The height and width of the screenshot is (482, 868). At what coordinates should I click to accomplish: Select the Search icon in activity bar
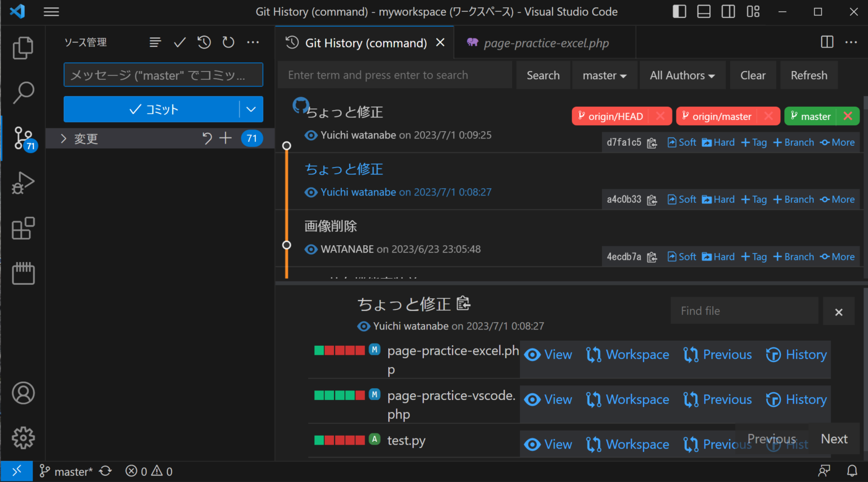click(x=23, y=92)
